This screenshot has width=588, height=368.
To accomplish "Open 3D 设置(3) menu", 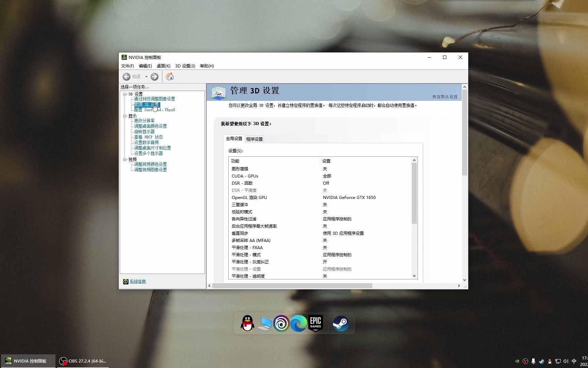I will coord(185,66).
